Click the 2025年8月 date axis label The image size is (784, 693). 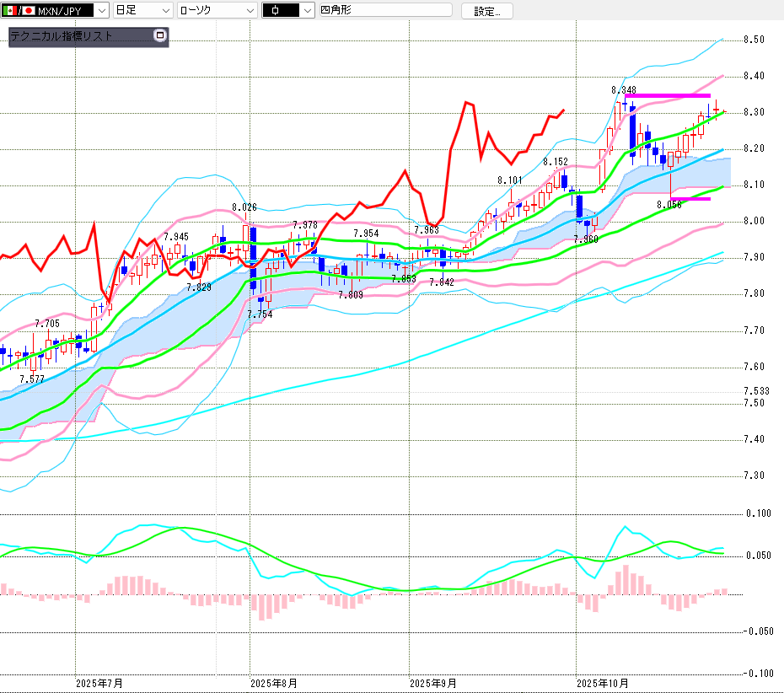pos(274,682)
